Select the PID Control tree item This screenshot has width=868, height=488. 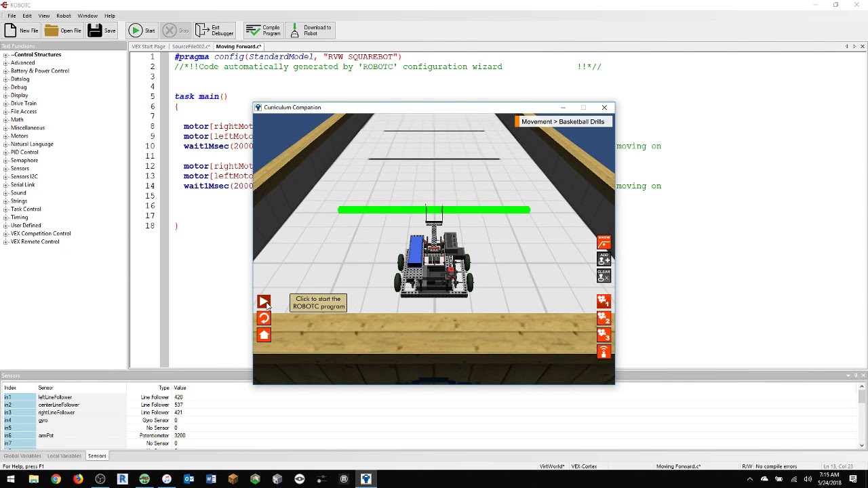pos(24,152)
